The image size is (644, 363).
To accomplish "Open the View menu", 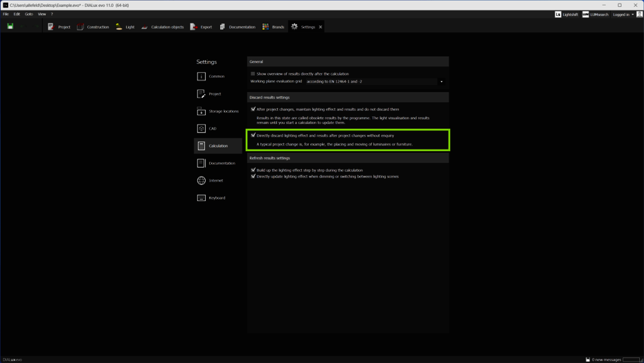I will click(42, 14).
